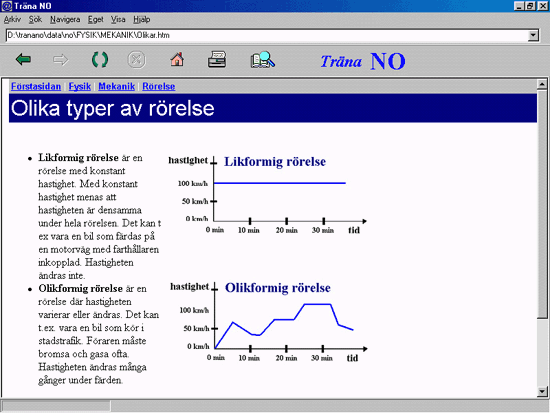
Task: Click the Träna NO logo
Action: (x=363, y=61)
